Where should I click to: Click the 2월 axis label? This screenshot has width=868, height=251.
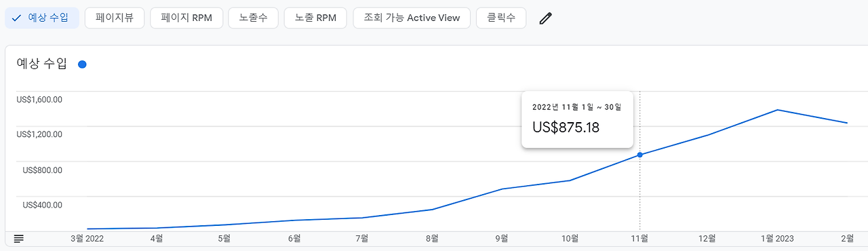tap(848, 238)
